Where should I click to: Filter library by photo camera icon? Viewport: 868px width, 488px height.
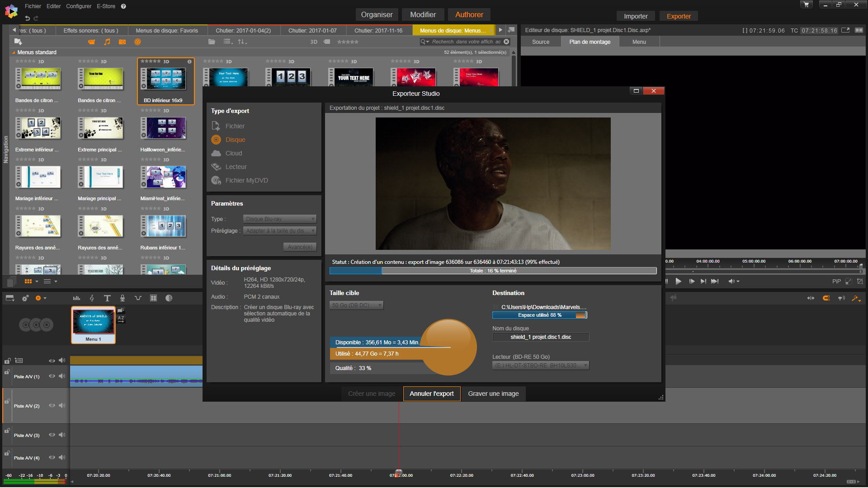122,42
